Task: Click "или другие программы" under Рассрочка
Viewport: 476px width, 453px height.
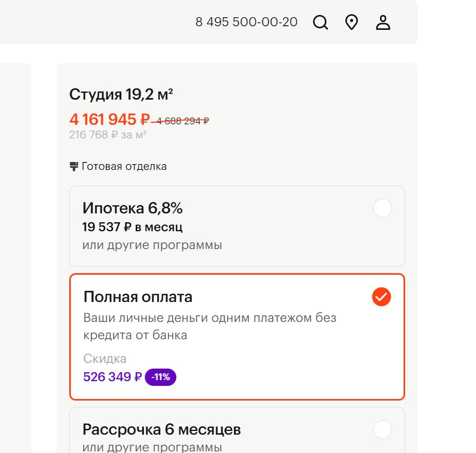Action: 152,447
